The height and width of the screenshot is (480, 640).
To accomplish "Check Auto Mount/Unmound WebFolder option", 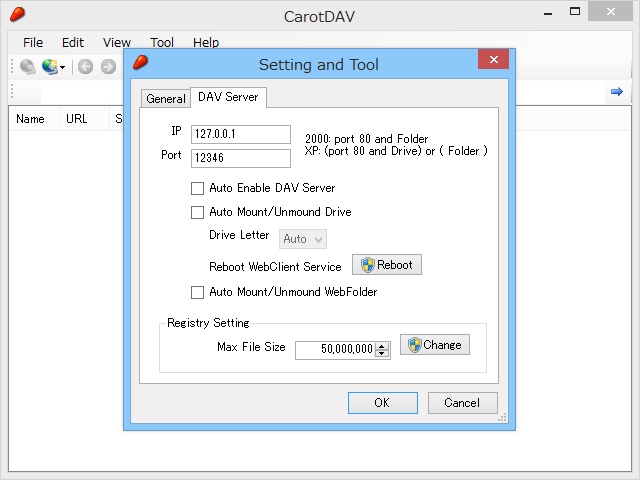I will tap(198, 292).
